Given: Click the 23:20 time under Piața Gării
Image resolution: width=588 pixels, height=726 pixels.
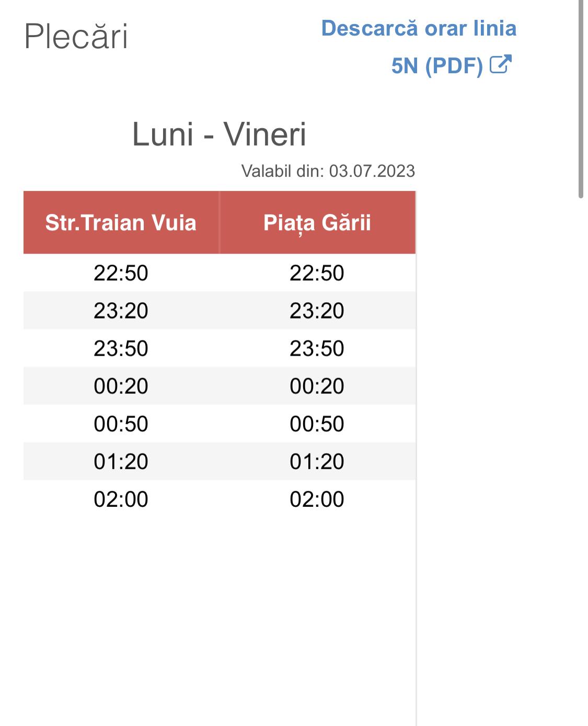Looking at the screenshot, I should pos(317,311).
